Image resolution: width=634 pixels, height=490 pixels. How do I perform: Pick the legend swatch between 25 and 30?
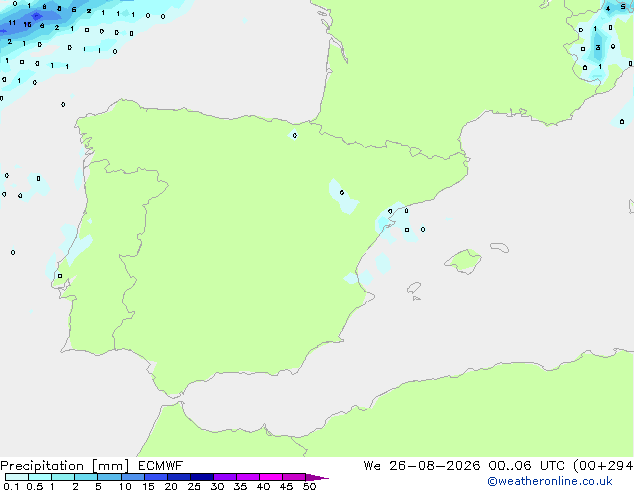(202, 477)
